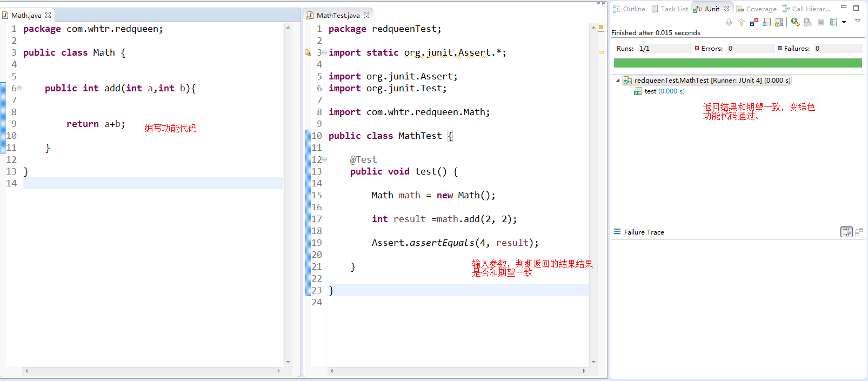Click warning indicator atop MathTest overview ruler
The width and height of the screenshot is (868, 381).
[601, 27]
